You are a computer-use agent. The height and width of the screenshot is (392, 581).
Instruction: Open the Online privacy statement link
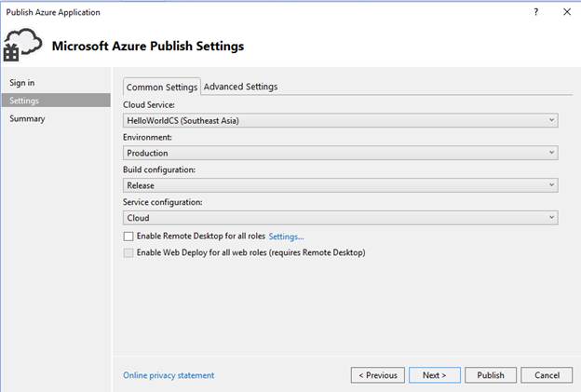click(169, 375)
